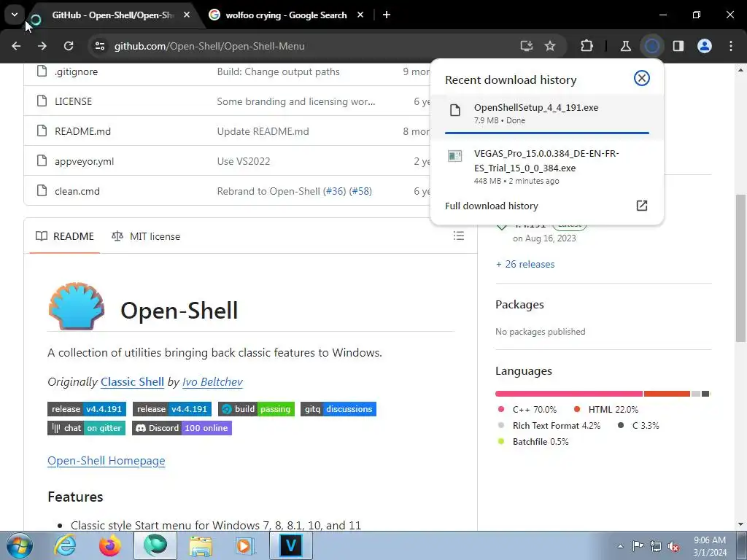Open the .gitignore file
Image resolution: width=747 pixels, height=560 pixels.
click(76, 72)
